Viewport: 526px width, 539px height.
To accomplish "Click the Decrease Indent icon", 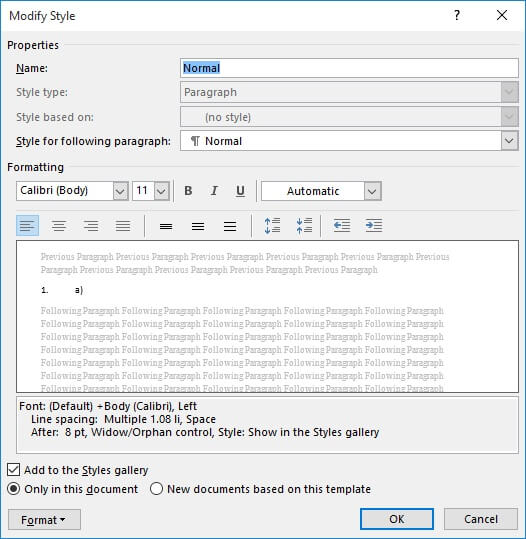I will coord(342,226).
